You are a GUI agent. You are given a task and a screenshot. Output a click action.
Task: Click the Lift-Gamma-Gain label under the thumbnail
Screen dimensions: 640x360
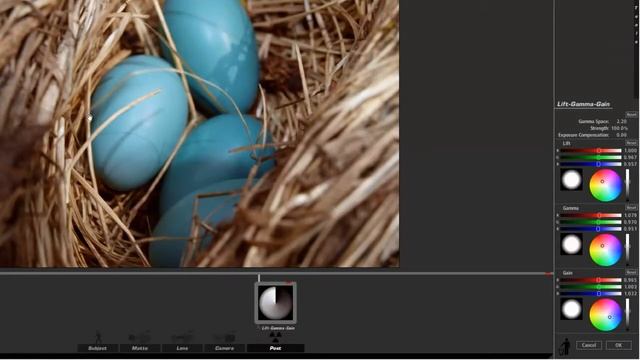(x=278, y=328)
